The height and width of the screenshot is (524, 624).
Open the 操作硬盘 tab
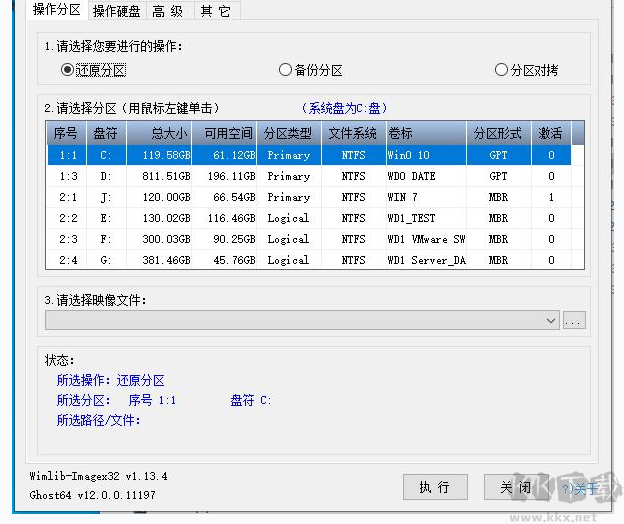(x=116, y=11)
